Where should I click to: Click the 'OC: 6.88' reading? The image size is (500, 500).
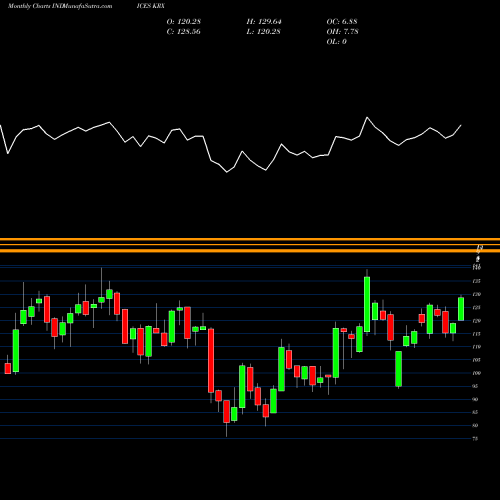[x=342, y=22]
